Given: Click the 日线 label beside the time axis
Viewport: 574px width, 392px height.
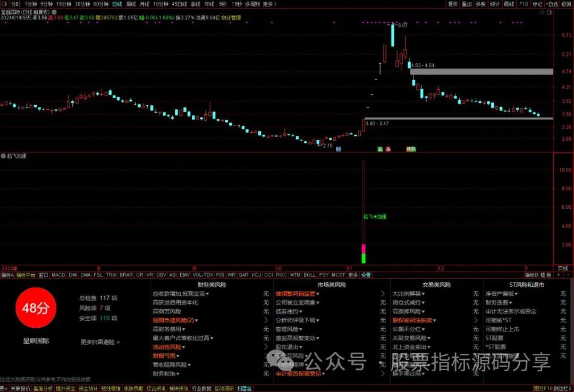Looking at the screenshot, I should [x=563, y=268].
